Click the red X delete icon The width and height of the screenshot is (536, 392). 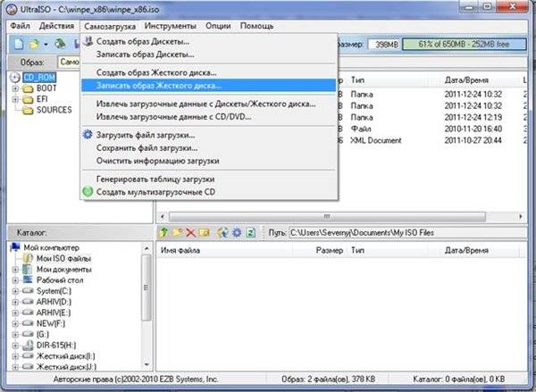tap(190, 233)
